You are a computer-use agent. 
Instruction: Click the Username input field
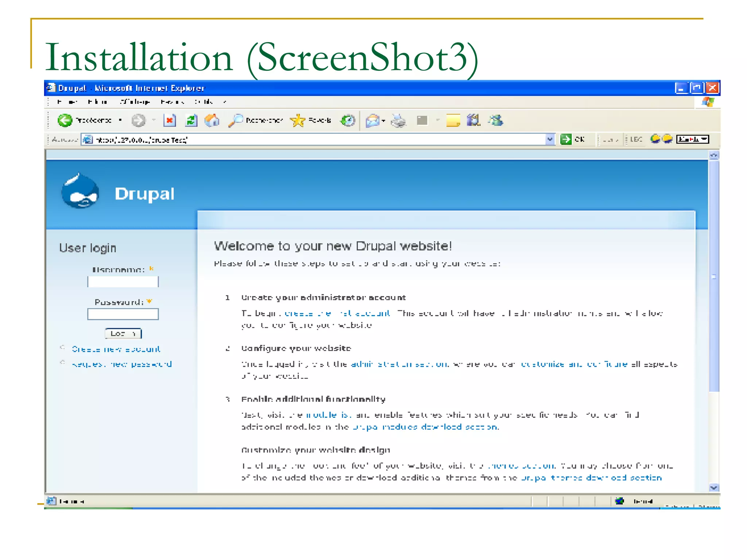point(123,281)
